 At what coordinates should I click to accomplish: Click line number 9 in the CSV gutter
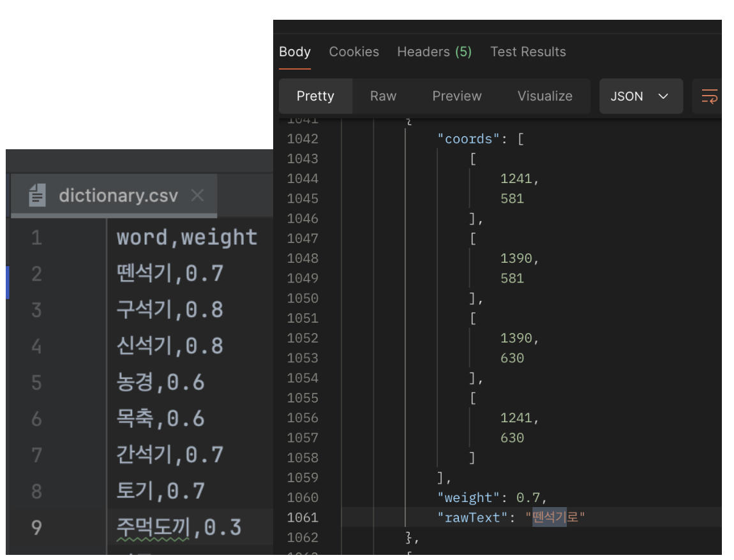[36, 527]
